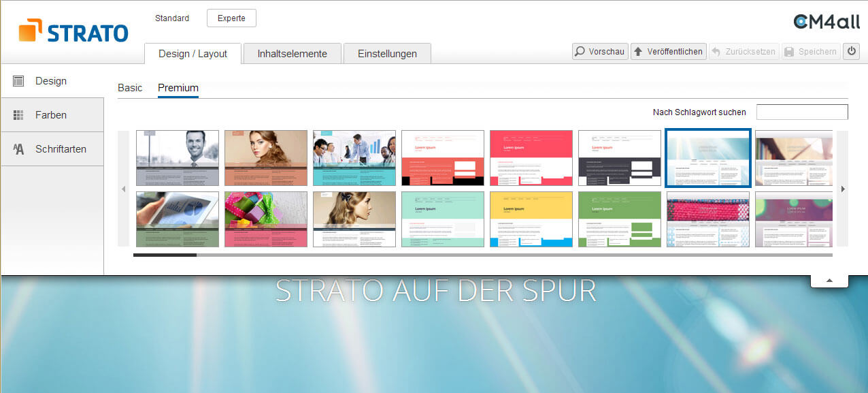This screenshot has width=868, height=393.
Task: Switch to Standard mode
Action: coord(172,18)
